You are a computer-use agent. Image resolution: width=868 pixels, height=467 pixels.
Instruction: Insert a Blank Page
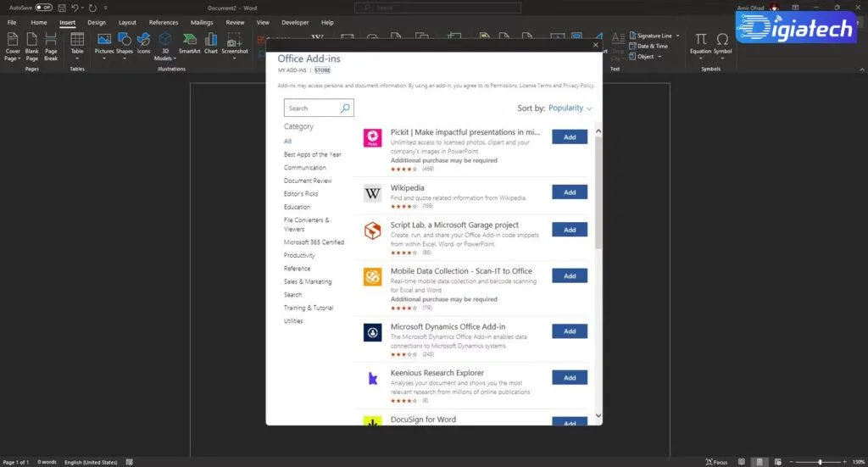point(32,47)
